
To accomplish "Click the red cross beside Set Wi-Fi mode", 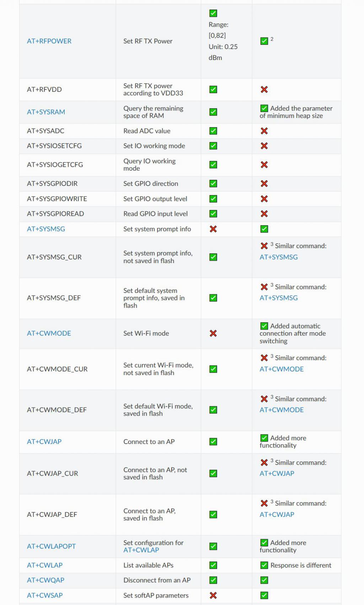I will tap(213, 333).
